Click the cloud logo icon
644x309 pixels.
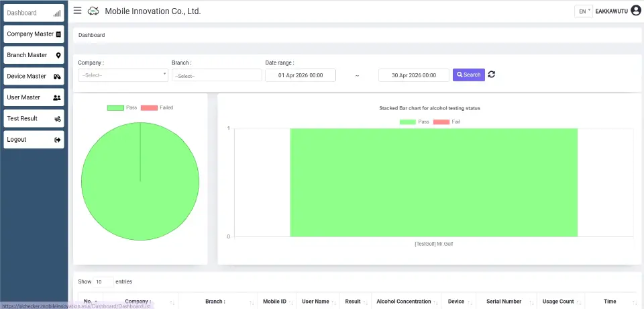click(x=93, y=11)
